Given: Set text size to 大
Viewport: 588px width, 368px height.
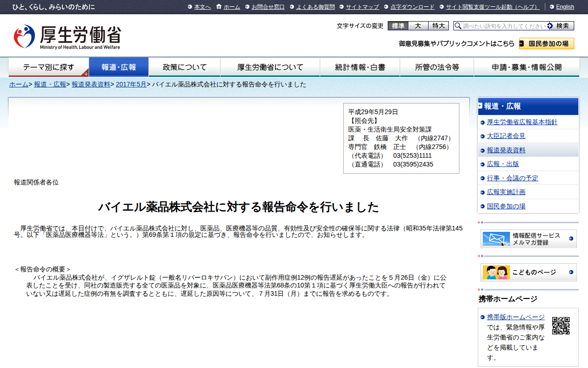Looking at the screenshot, I should [418, 26].
